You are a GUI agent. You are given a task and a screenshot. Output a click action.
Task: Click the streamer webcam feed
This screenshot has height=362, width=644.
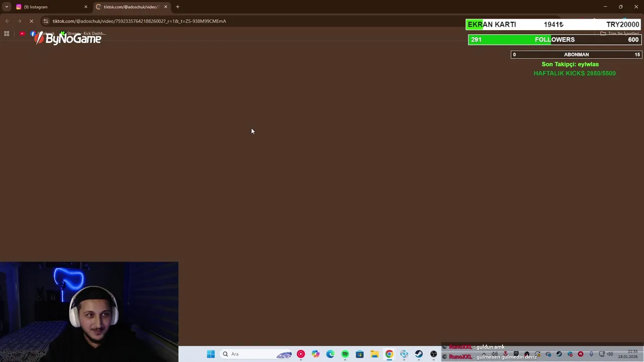tap(89, 312)
